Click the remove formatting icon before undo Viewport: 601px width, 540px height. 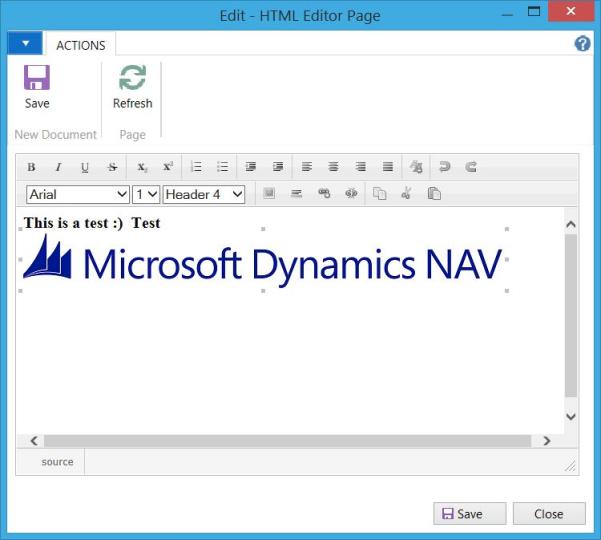[416, 167]
